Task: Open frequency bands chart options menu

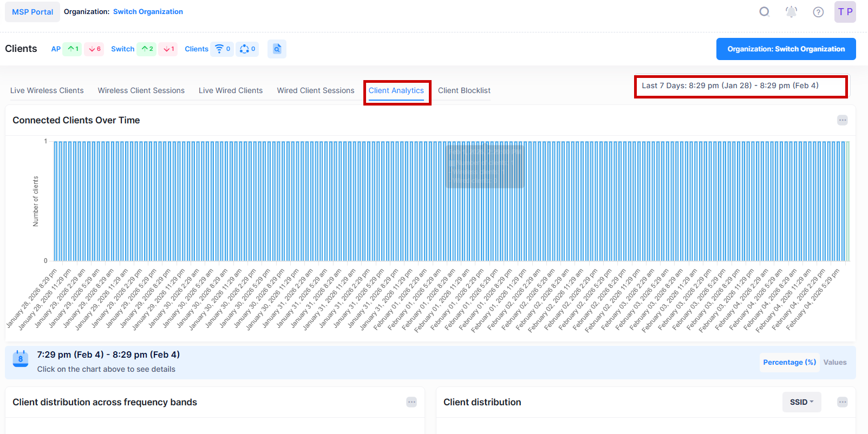Action: [x=412, y=402]
